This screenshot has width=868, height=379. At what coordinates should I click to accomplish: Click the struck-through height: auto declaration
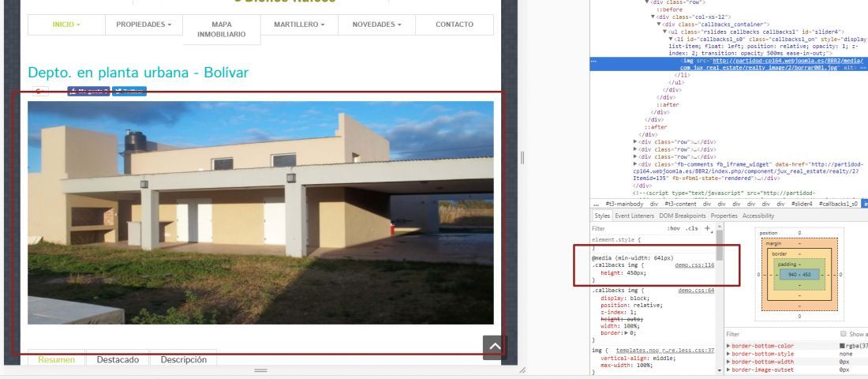pos(621,319)
